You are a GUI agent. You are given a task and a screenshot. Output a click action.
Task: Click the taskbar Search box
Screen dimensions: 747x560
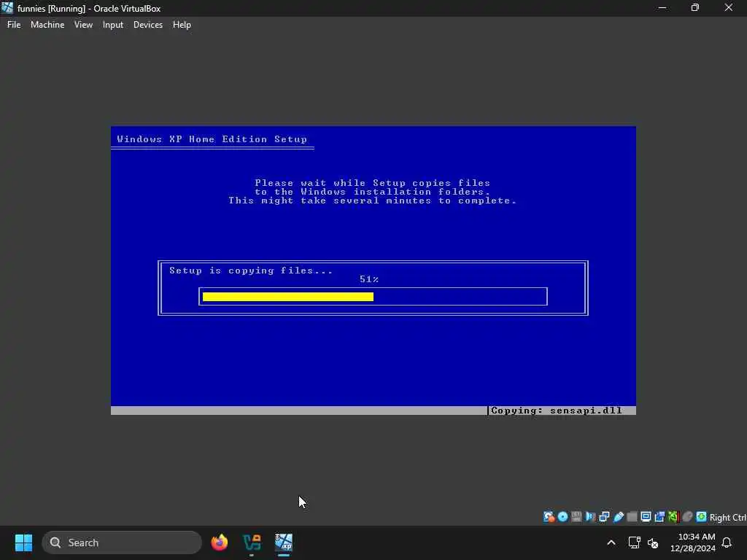click(x=122, y=542)
